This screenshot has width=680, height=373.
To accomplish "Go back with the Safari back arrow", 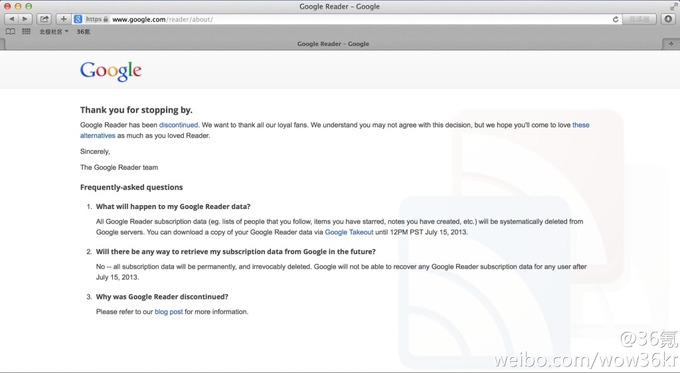I will (11, 19).
